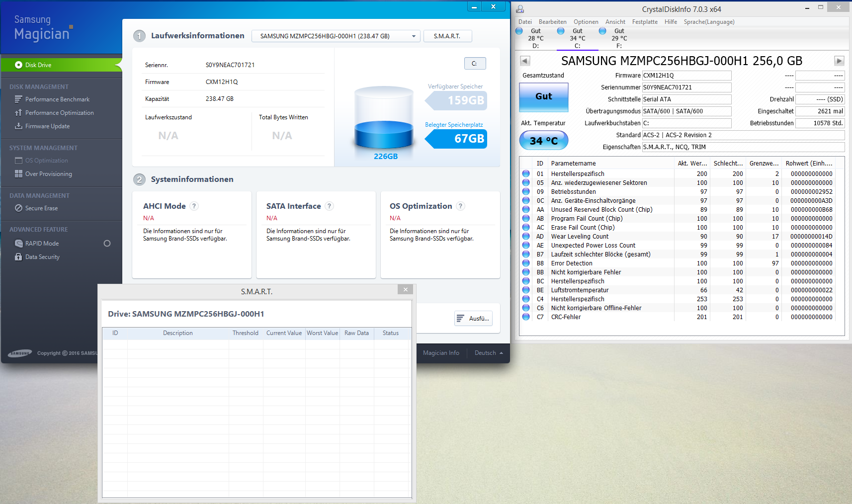This screenshot has height=504, width=852.
Task: Click the S.M.A.R.T. button in Magician
Action: point(447,36)
